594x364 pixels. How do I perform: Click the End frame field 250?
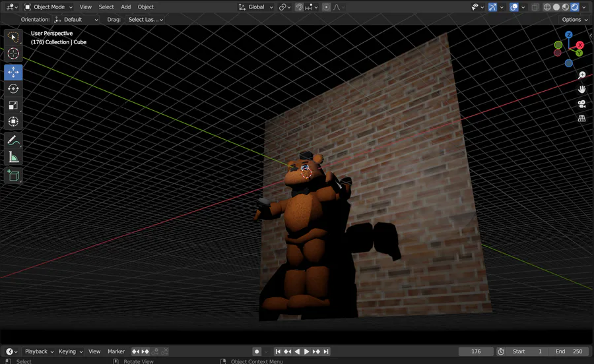point(569,351)
